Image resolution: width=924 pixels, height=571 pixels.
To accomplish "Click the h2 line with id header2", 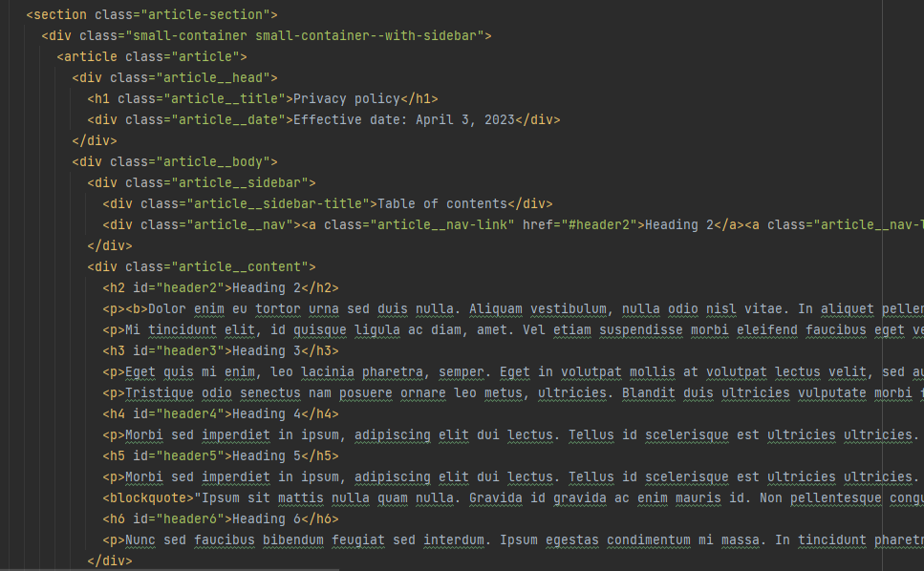I will click(220, 288).
